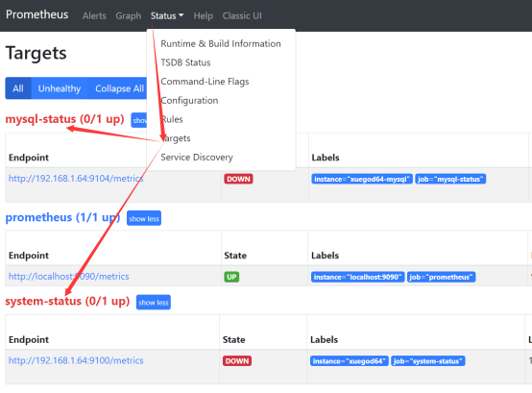Open the 192.168.1.64:9100 metrics endpoint

76,360
